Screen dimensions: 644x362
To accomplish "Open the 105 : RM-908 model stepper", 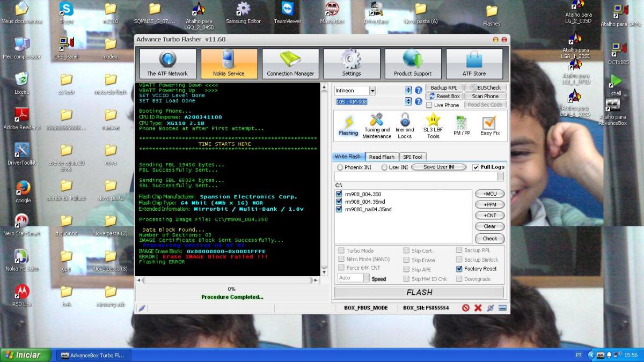I will coord(409,101).
